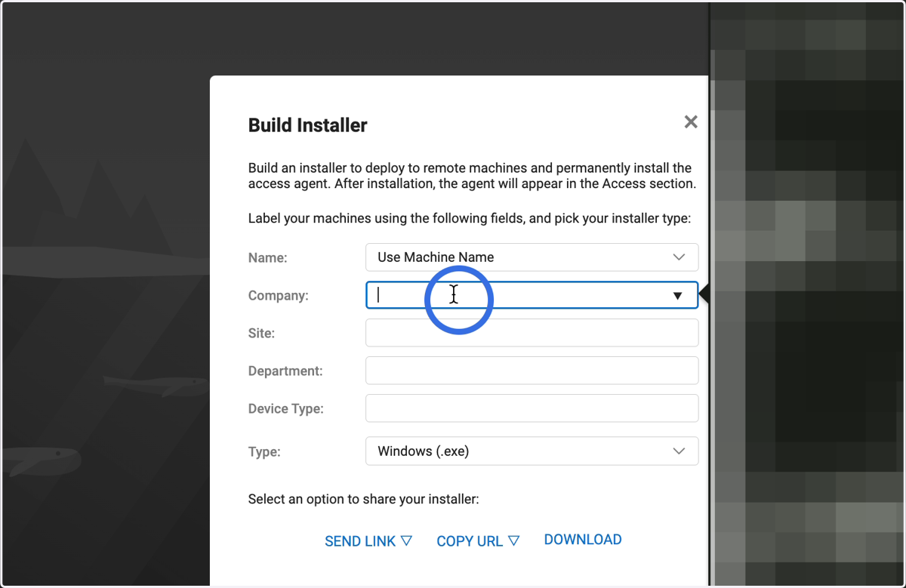Click the Department input field

click(532, 371)
